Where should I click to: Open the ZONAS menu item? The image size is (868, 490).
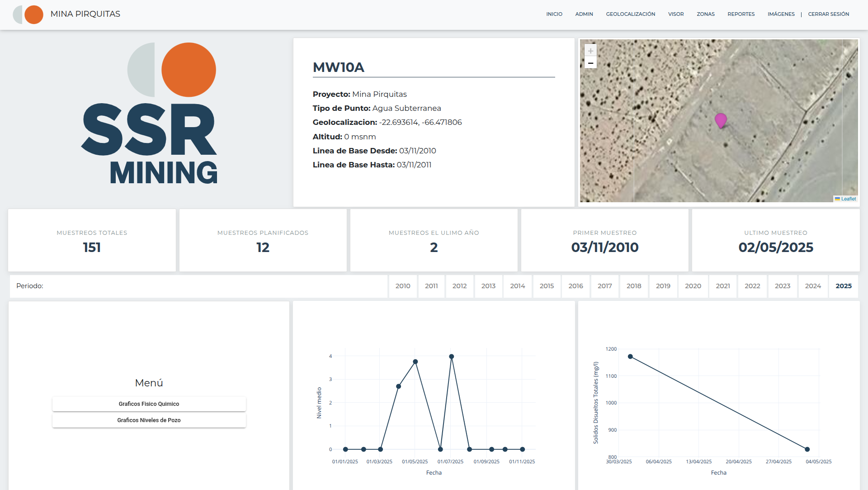pyautogui.click(x=705, y=14)
